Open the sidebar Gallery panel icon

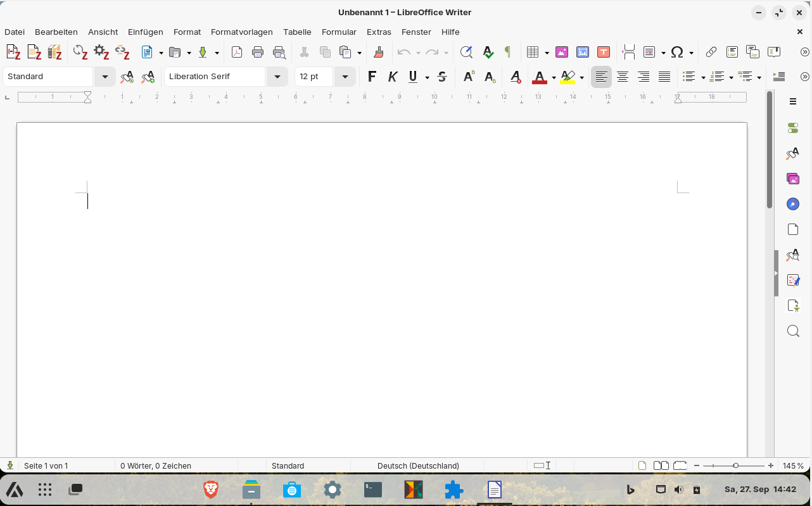tap(793, 179)
